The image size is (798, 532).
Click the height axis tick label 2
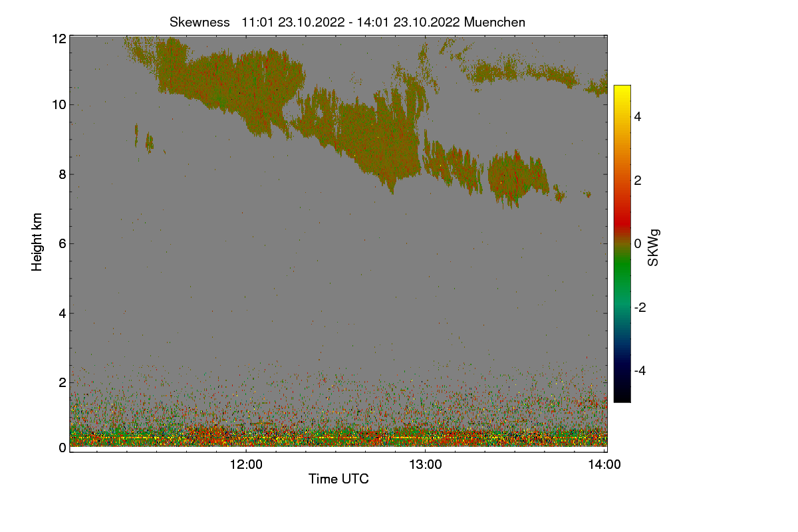tap(62, 382)
